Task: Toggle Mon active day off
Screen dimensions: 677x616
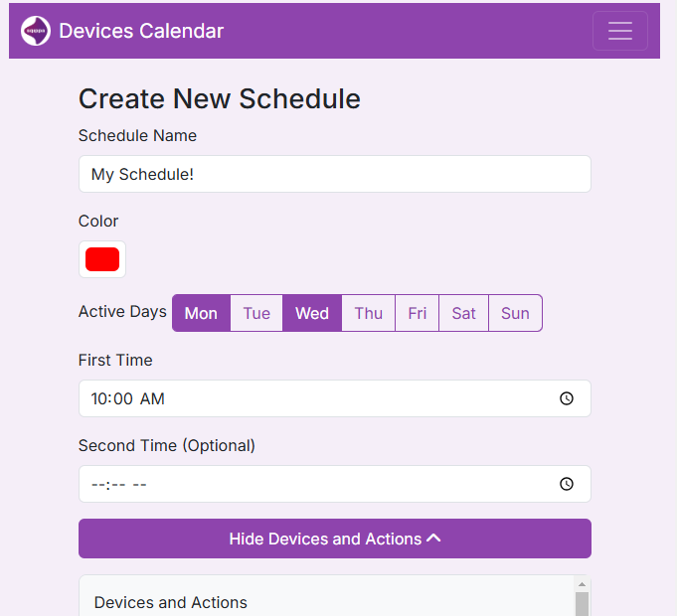Action: (201, 313)
